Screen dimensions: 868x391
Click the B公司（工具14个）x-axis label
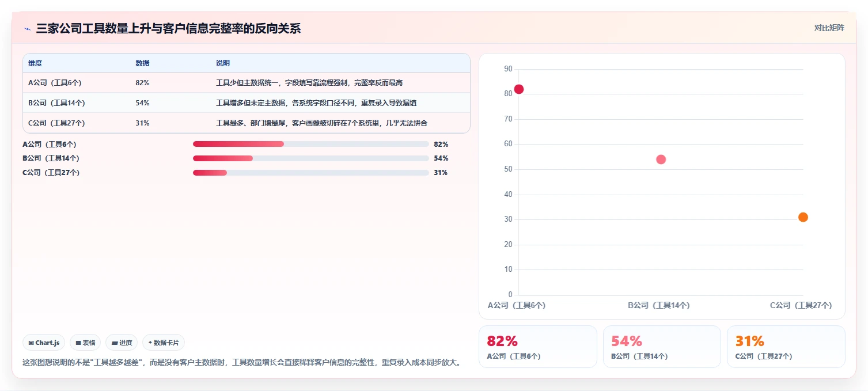pyautogui.click(x=659, y=306)
